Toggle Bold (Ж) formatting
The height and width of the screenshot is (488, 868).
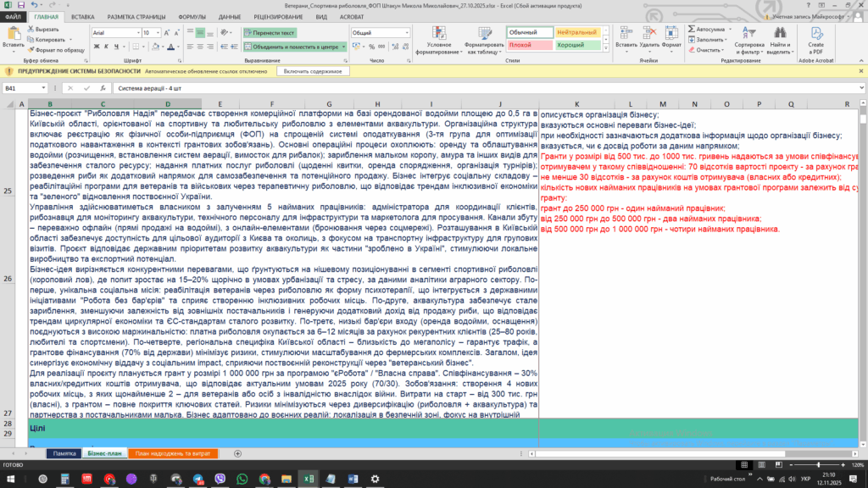(95, 47)
